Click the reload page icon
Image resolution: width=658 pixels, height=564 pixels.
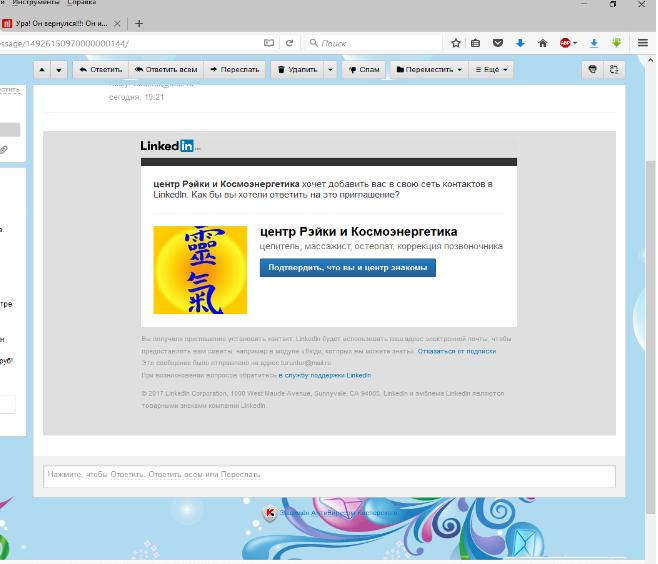[x=290, y=43]
